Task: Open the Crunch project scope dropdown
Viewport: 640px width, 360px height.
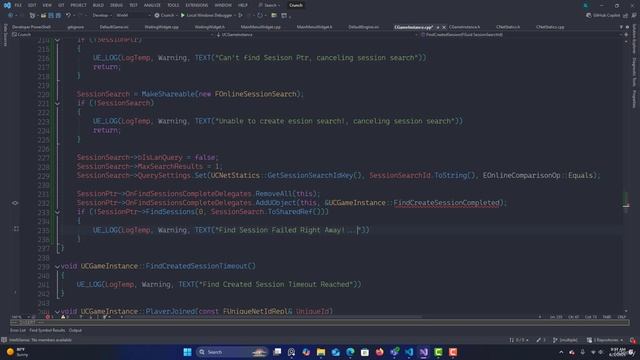Action: click(112, 35)
